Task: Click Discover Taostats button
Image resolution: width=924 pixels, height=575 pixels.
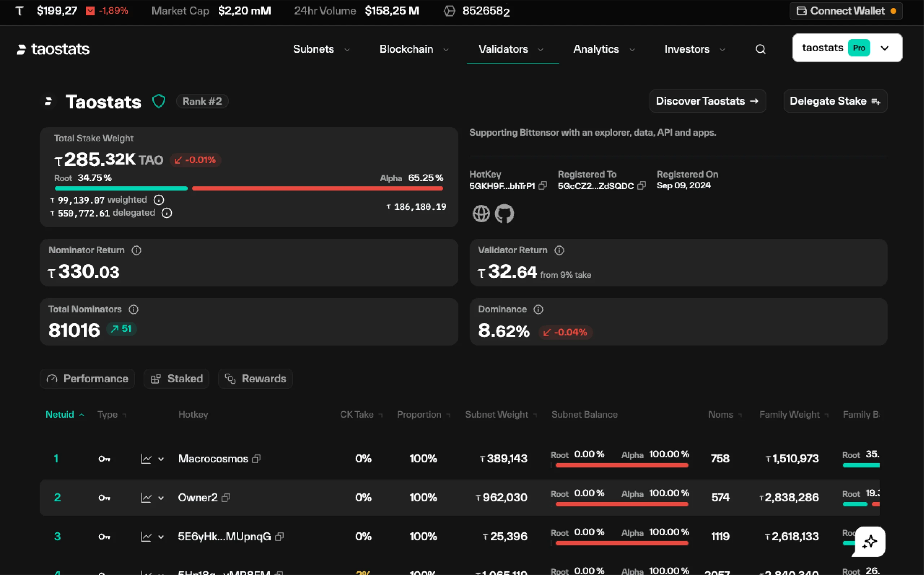Action: (x=707, y=101)
